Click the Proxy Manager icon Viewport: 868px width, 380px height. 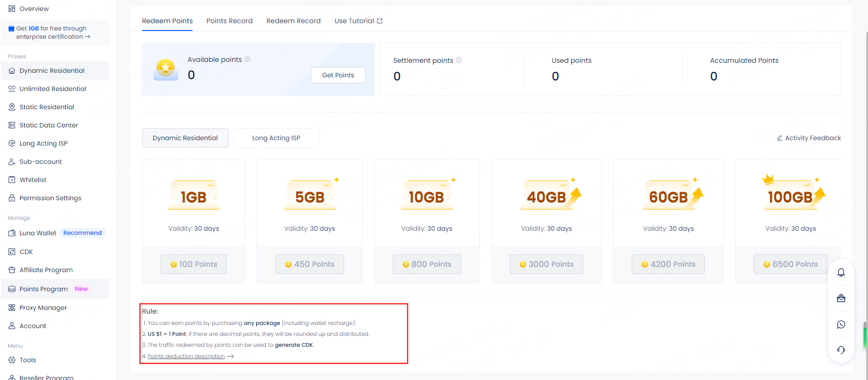click(12, 308)
